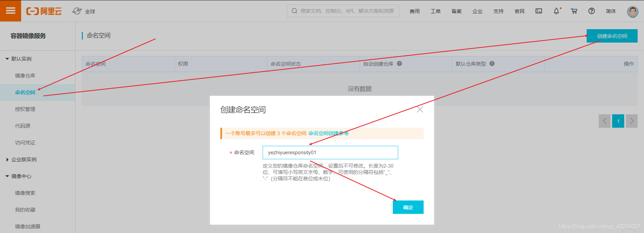Viewport: 644px width, 233px height.
Task: Open 我的收藏 in sidebar
Action: coord(25,210)
